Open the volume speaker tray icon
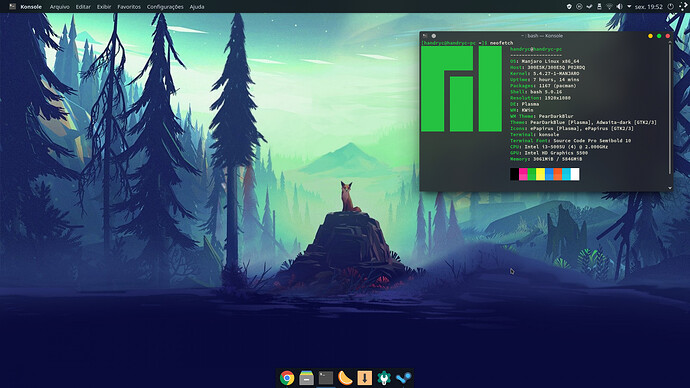Viewport: 690px width, 388px height. point(619,7)
